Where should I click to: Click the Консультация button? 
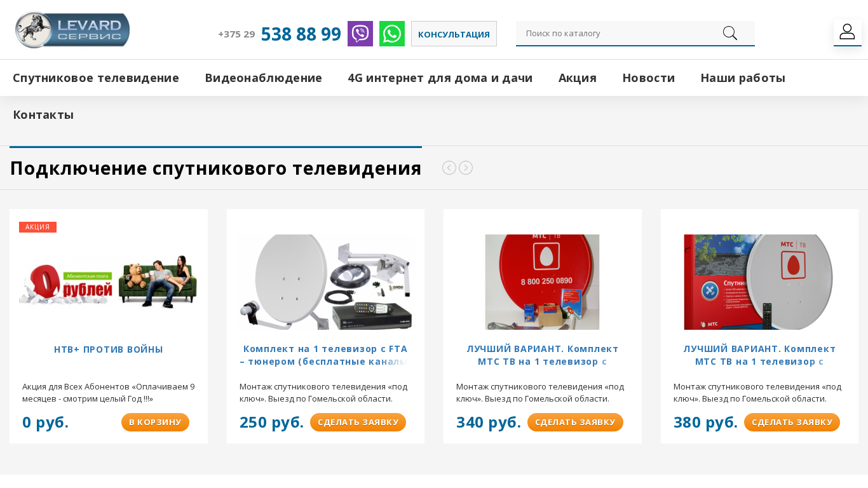pos(454,34)
